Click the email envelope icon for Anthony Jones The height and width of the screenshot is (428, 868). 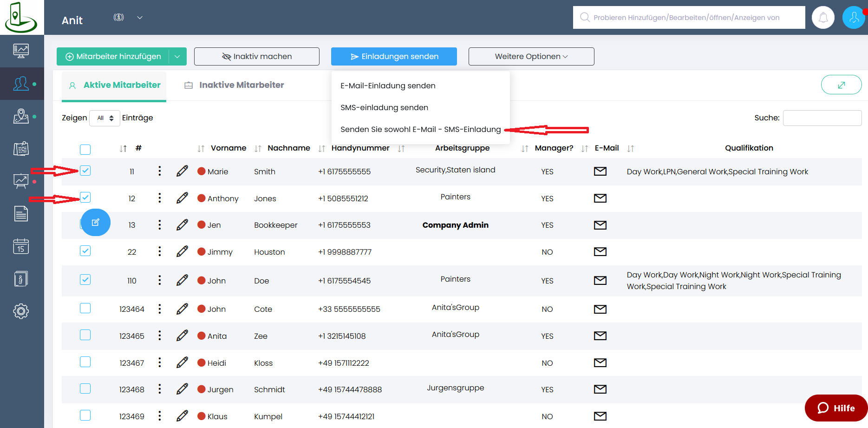tap(600, 198)
